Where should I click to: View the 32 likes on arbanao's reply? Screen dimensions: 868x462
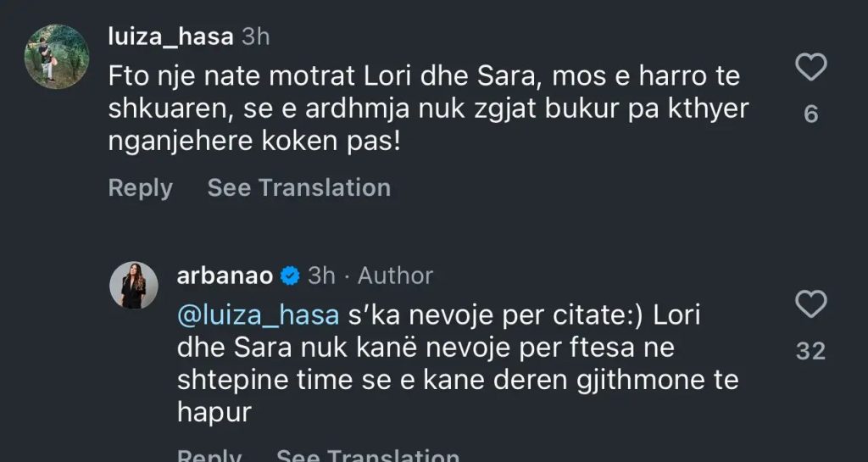tap(811, 351)
